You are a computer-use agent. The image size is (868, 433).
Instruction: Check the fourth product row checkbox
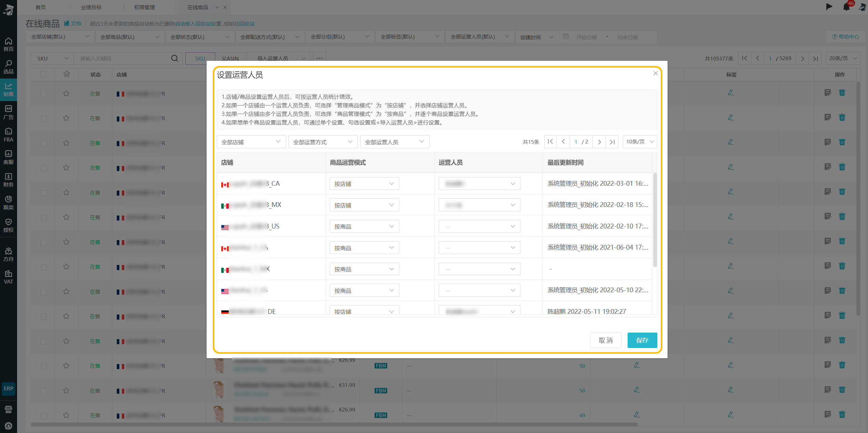(x=44, y=168)
